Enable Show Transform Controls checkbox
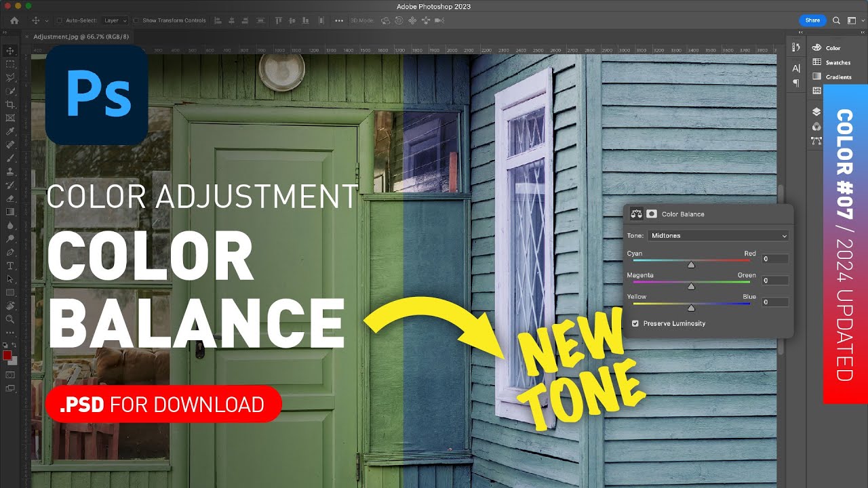 136,20
